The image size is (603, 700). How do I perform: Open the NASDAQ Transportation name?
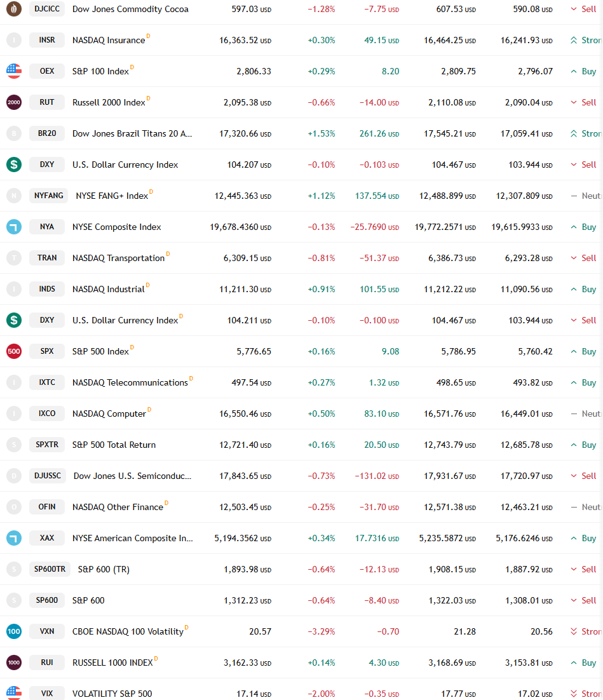point(118,258)
